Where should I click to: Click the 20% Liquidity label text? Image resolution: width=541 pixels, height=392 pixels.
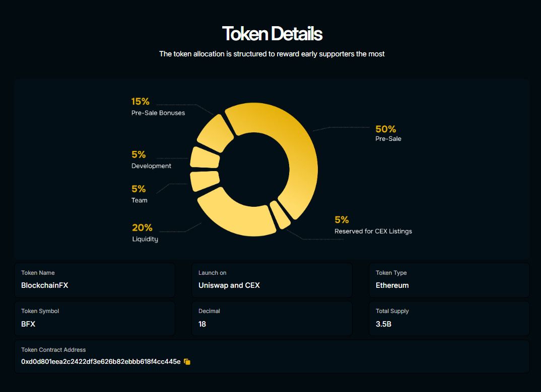tap(145, 233)
